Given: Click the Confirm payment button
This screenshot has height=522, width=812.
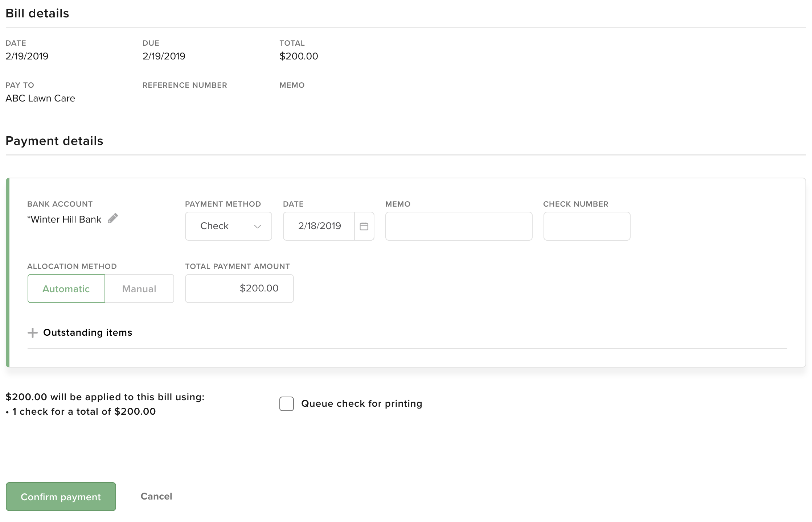Looking at the screenshot, I should pyautogui.click(x=61, y=497).
